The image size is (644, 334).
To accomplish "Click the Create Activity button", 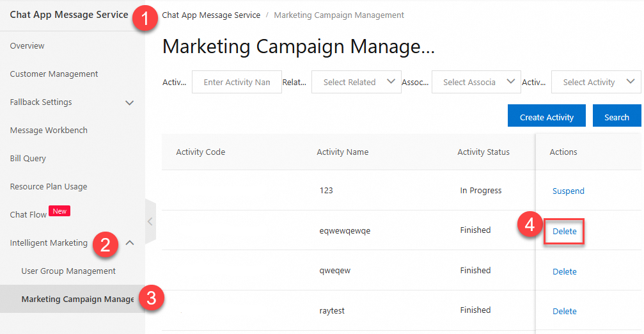I will click(x=547, y=117).
